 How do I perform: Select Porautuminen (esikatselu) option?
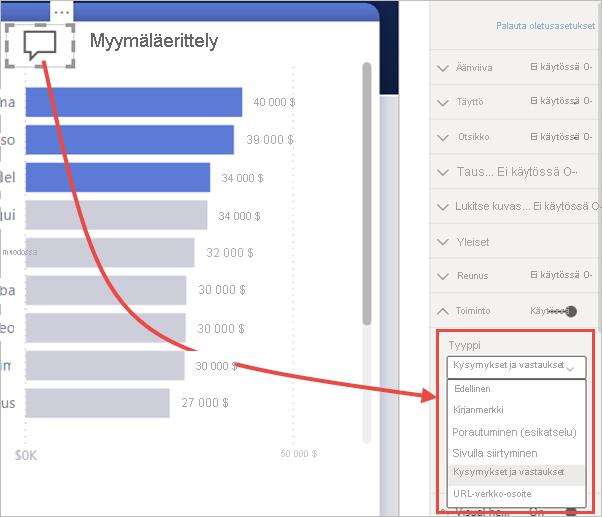tap(516, 432)
